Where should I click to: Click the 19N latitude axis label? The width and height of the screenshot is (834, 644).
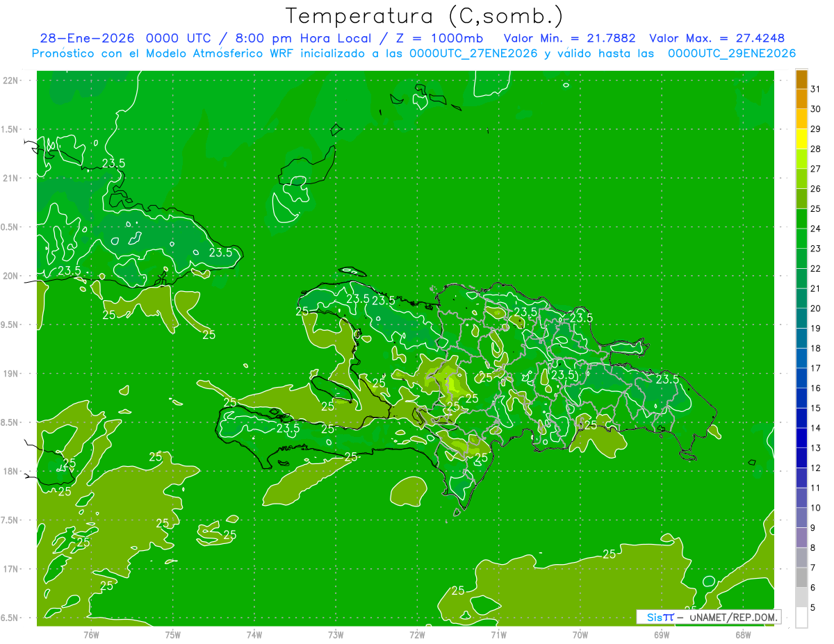tap(11, 374)
